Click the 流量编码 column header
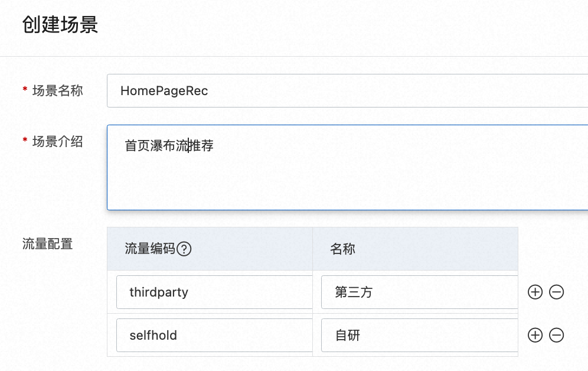The image size is (588, 371). tap(150, 249)
